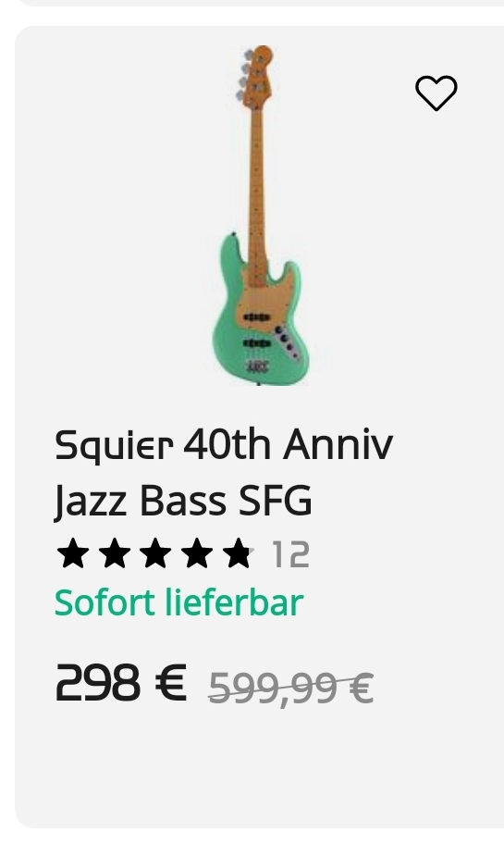Open the 12 reviews count
Image resolution: width=504 pixels, height=844 pixels.
290,554
